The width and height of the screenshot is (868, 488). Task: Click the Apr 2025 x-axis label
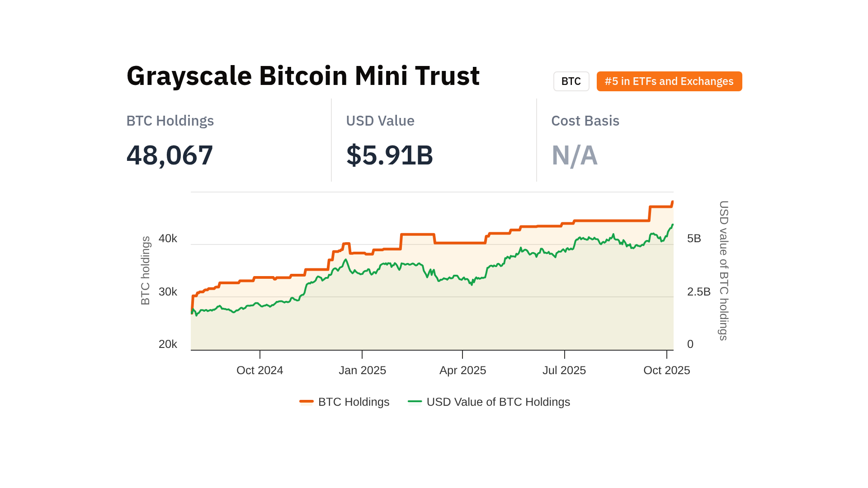462,371
